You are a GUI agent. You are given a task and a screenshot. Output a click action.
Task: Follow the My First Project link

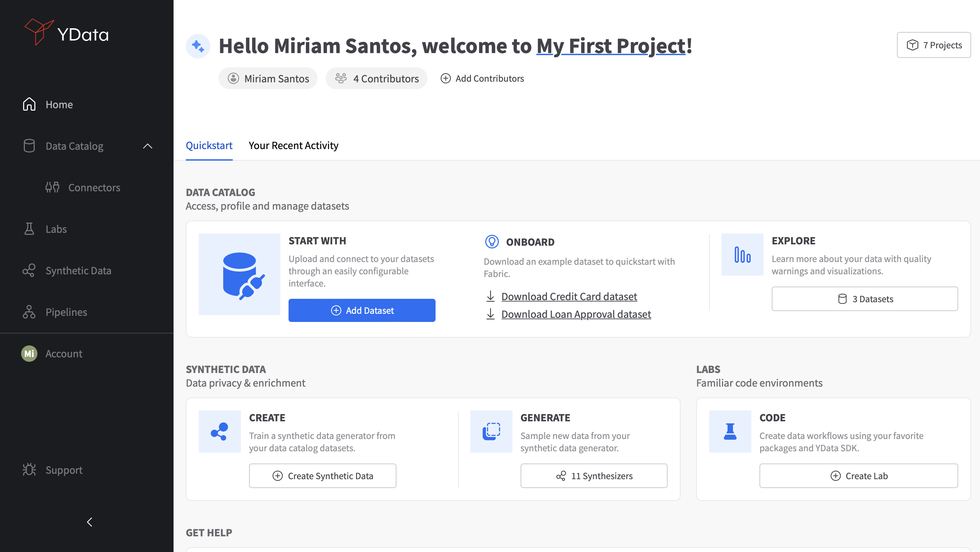click(x=611, y=46)
